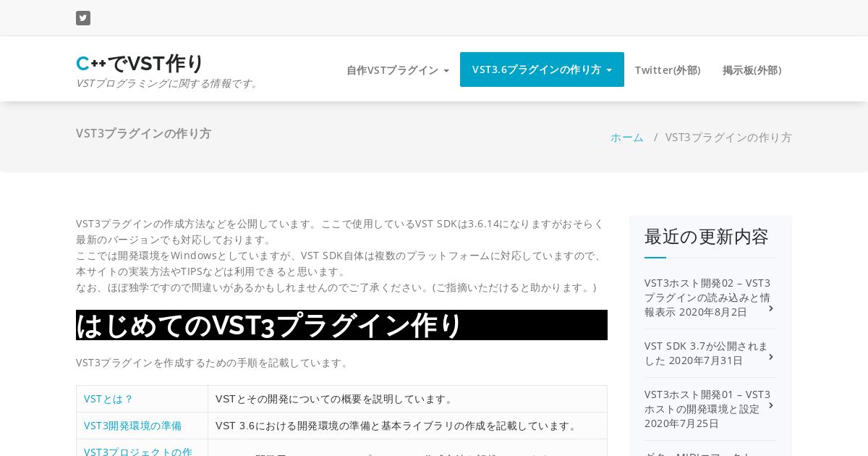Open the VST3プロジェクトの作 link

pos(138,452)
